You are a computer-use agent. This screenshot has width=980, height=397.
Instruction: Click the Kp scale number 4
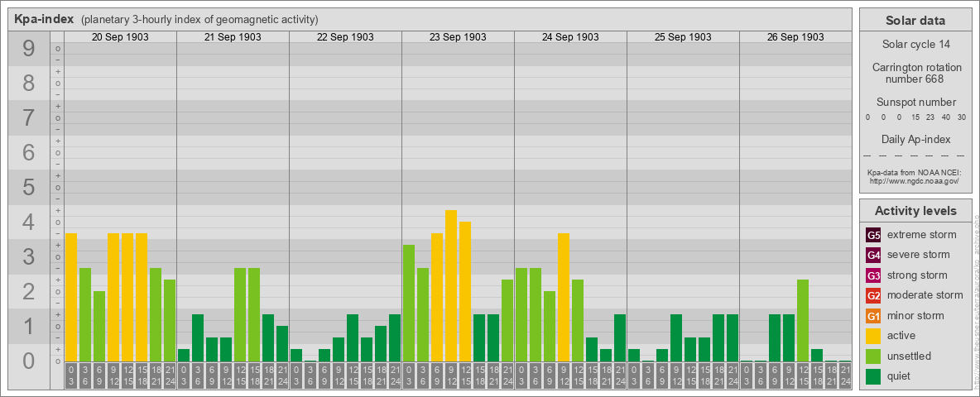tap(29, 222)
